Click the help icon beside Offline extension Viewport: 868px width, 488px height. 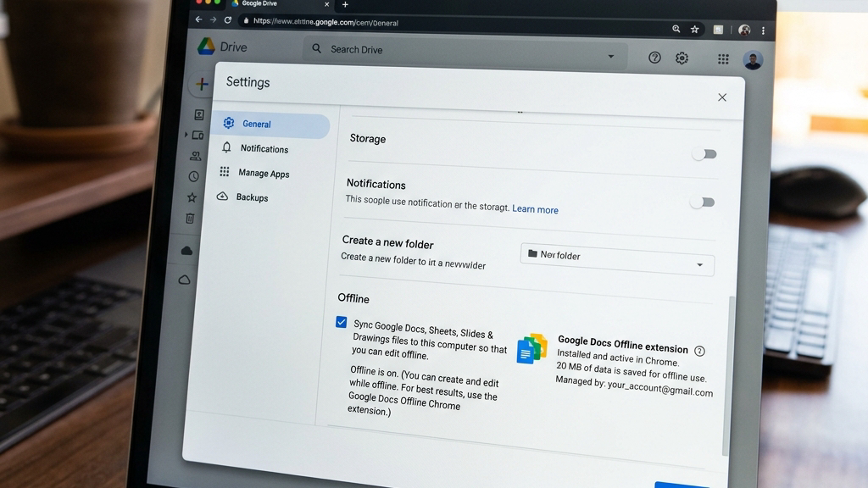pyautogui.click(x=699, y=351)
